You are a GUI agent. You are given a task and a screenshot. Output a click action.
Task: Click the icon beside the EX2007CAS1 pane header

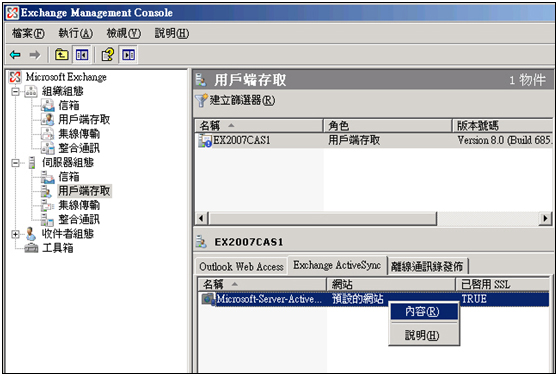point(201,242)
